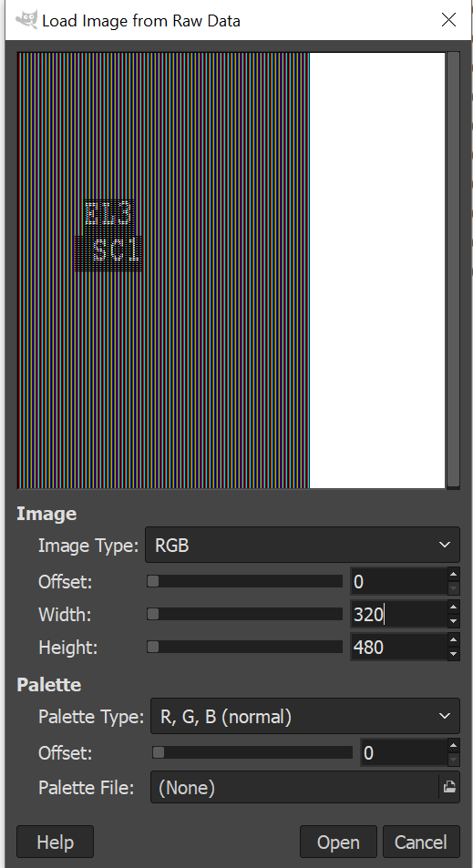The width and height of the screenshot is (473, 868).
Task: Open the Palette Type dropdown
Action: click(x=305, y=716)
